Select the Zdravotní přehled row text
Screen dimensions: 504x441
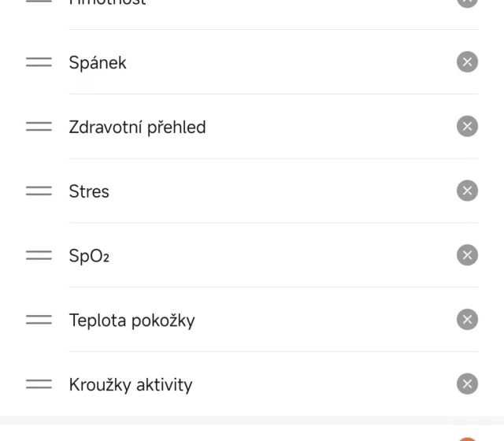(137, 127)
